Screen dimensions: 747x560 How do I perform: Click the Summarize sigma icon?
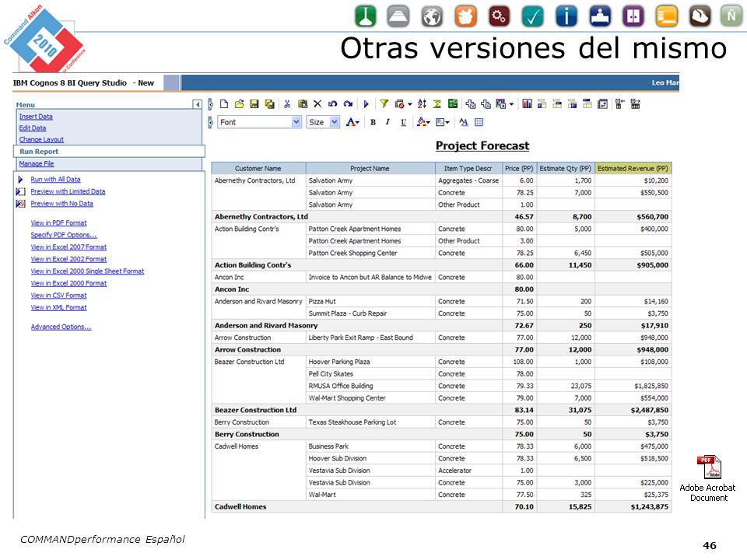437,103
